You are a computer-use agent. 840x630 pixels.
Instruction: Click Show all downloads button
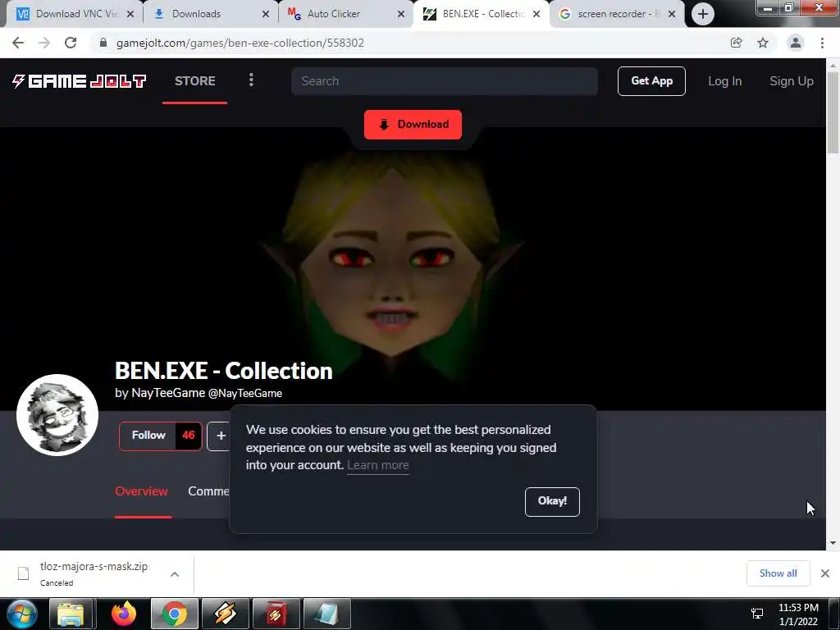point(778,573)
